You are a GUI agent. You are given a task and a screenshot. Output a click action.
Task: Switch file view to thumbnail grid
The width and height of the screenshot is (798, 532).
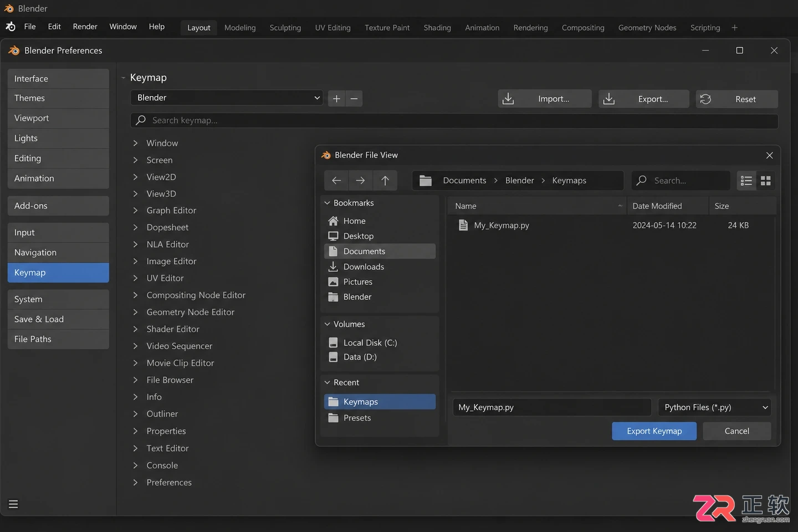pos(766,181)
